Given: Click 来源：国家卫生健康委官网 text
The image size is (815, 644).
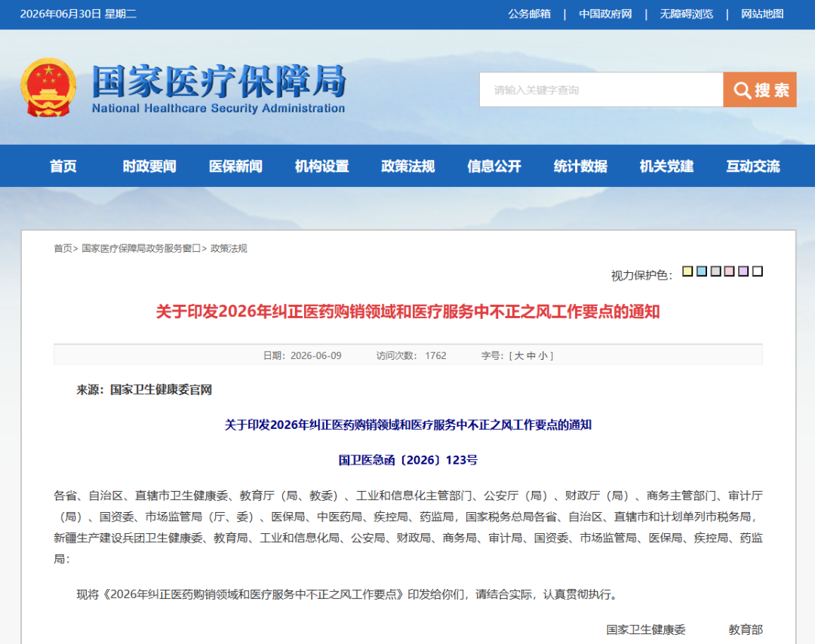Looking at the screenshot, I should [x=144, y=390].
